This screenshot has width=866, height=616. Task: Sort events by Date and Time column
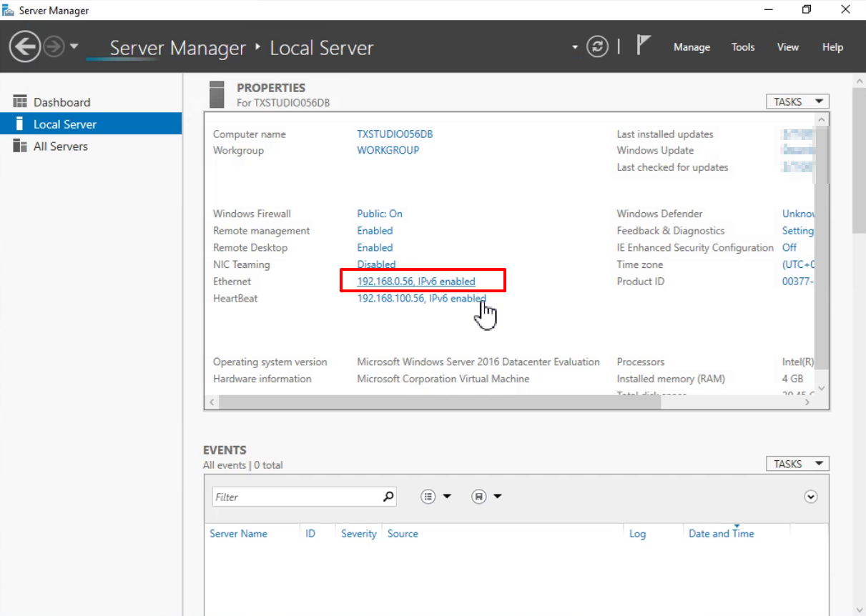click(721, 534)
